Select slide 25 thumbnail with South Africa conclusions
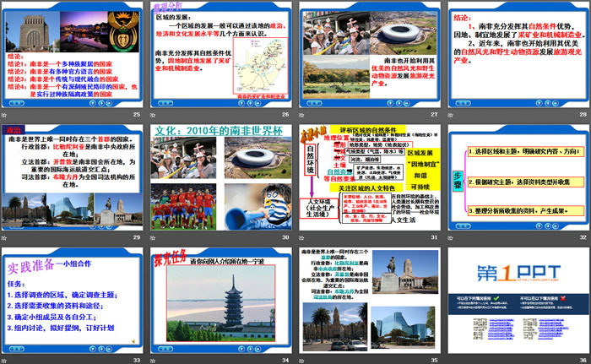This screenshot has height=364, width=591. coord(73,55)
